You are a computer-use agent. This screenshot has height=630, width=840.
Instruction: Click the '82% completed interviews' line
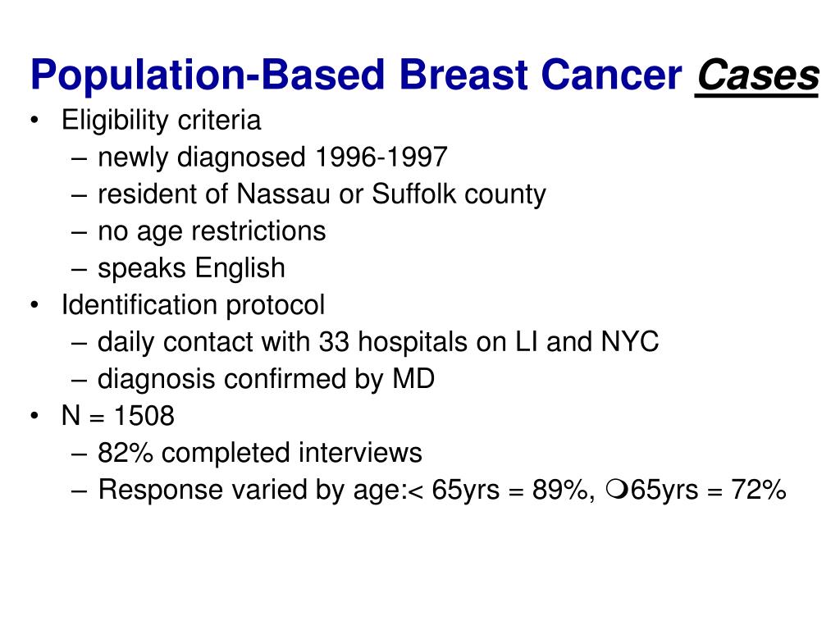tap(260, 453)
